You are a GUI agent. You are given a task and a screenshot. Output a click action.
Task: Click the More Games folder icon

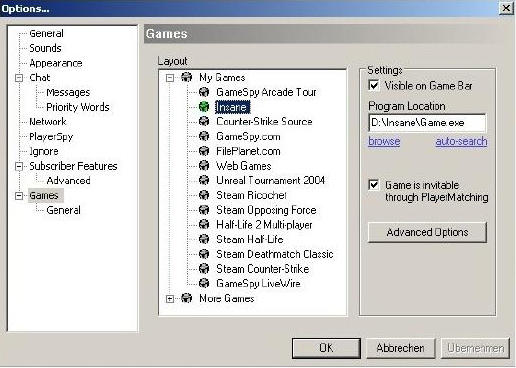[187, 298]
